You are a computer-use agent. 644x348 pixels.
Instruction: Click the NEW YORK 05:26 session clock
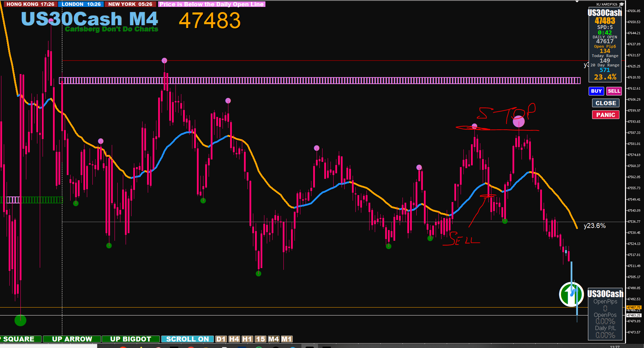tap(130, 4)
